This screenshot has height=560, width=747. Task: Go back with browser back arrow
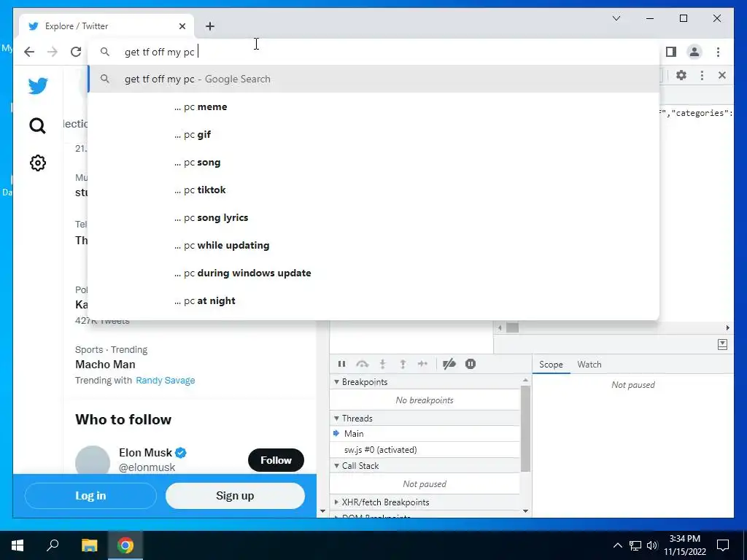point(29,52)
